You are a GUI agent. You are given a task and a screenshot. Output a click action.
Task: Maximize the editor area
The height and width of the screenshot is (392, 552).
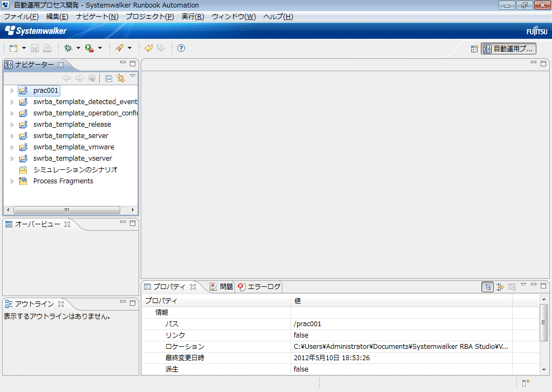(543, 64)
